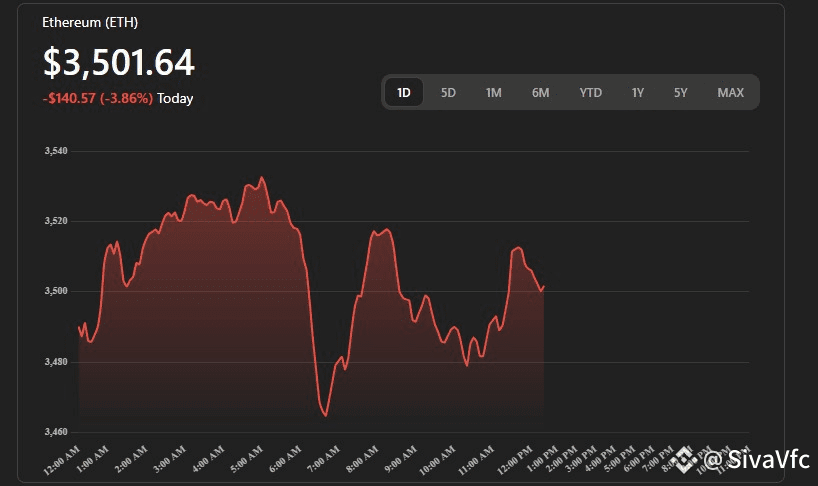
Task: Click the 8:00 AM x-axis label
Action: [x=362, y=459]
